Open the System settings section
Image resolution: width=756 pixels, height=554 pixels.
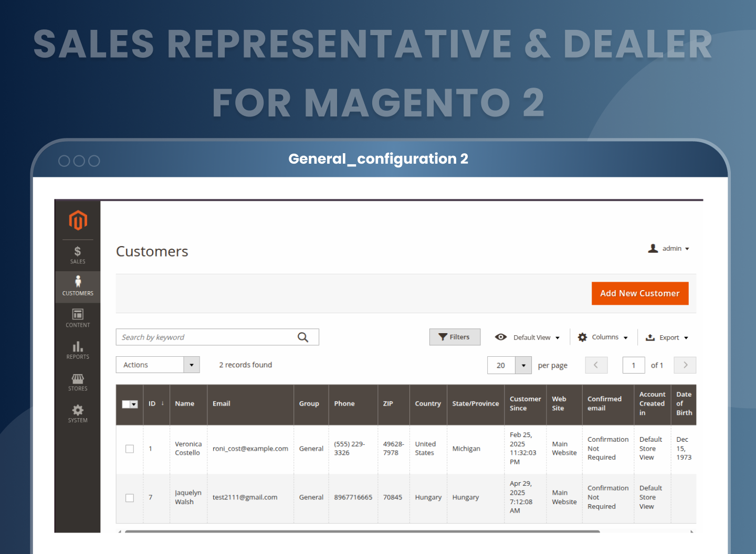pos(77,413)
